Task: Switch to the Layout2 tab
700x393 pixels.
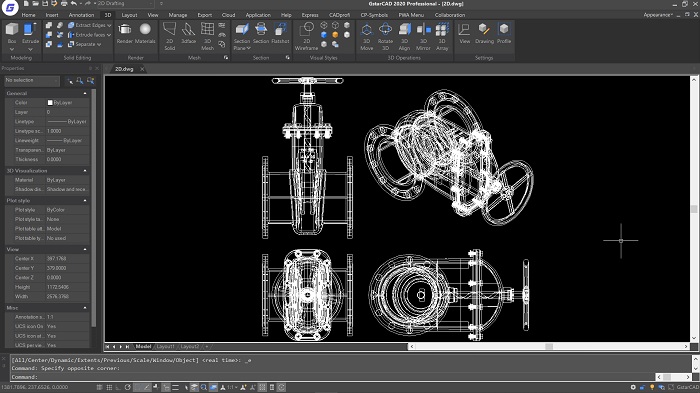Action: [x=190, y=346]
